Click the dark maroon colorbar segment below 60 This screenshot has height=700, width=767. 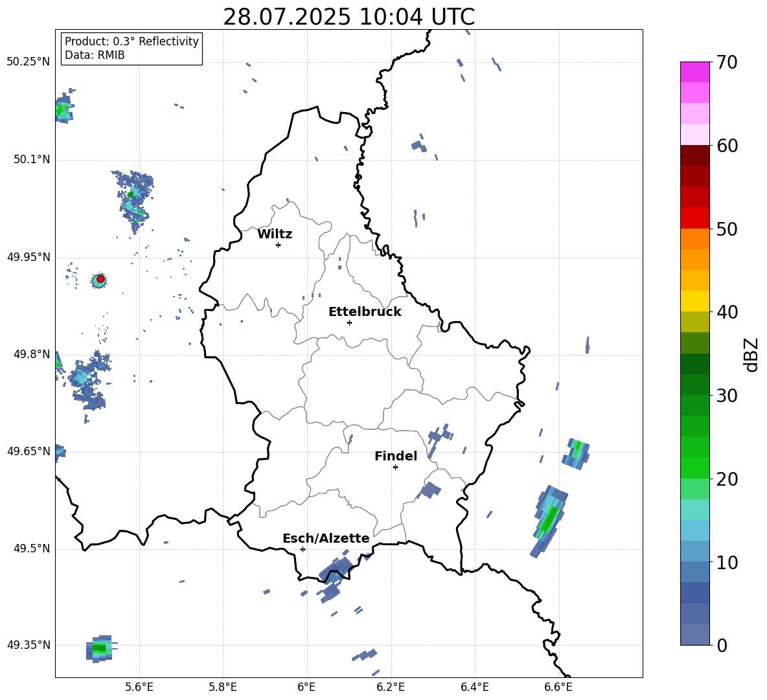tap(694, 155)
